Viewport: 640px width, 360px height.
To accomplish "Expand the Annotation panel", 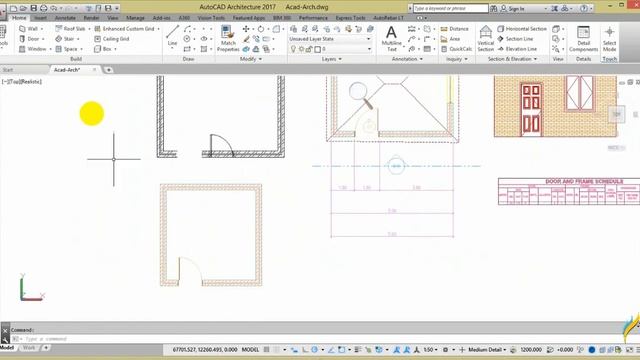I will pos(407,59).
